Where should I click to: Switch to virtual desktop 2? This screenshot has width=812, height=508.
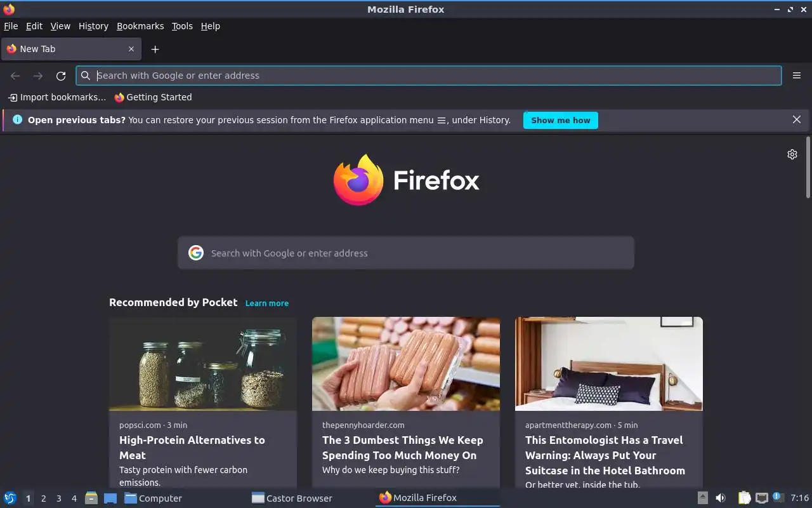click(x=43, y=498)
